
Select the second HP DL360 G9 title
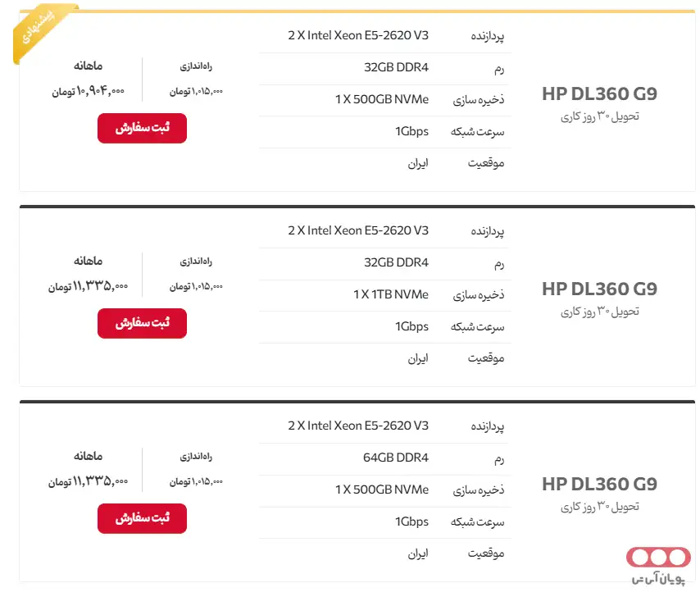(x=599, y=289)
